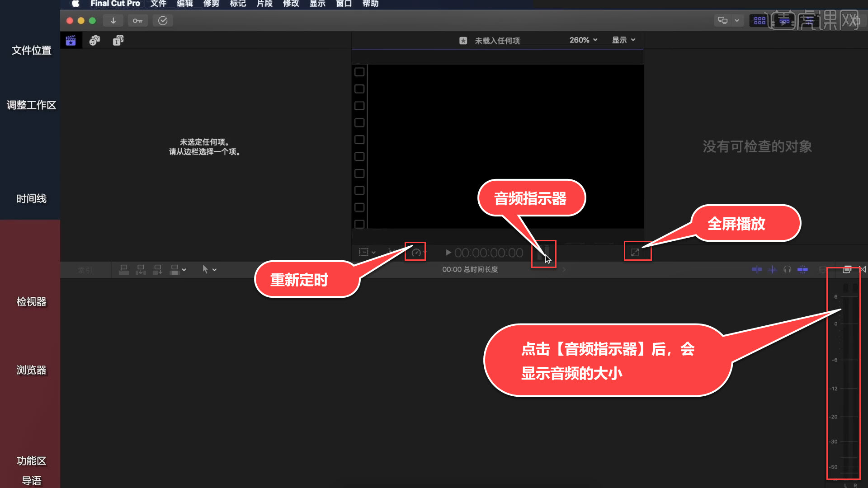Open the 窗口 menu
This screenshot has width=868, height=488.
coord(344,4)
